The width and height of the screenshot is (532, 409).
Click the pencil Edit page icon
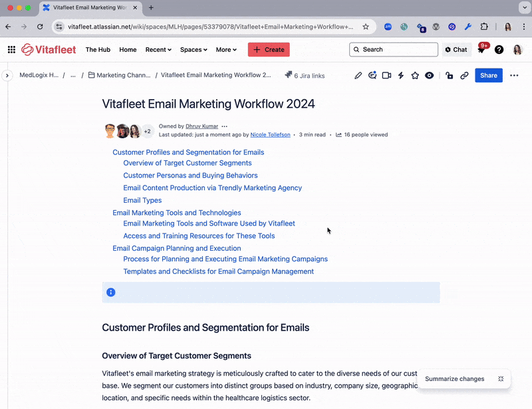click(358, 75)
